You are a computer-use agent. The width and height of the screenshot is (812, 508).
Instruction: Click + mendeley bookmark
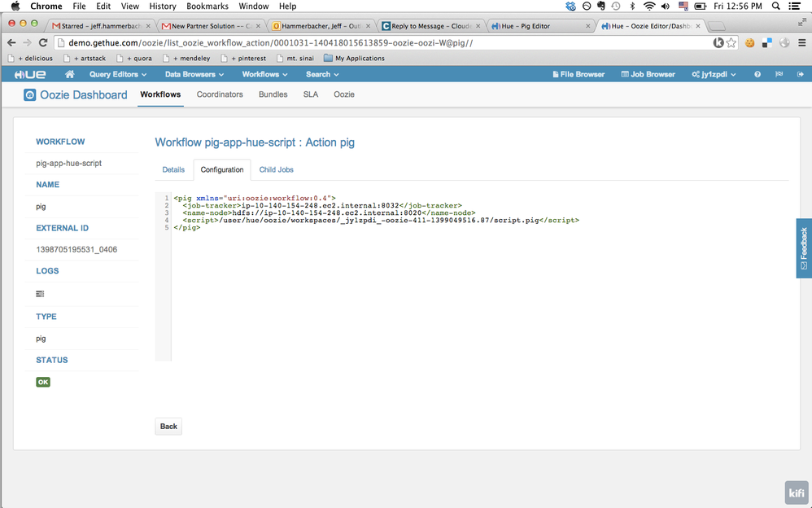tap(186, 58)
